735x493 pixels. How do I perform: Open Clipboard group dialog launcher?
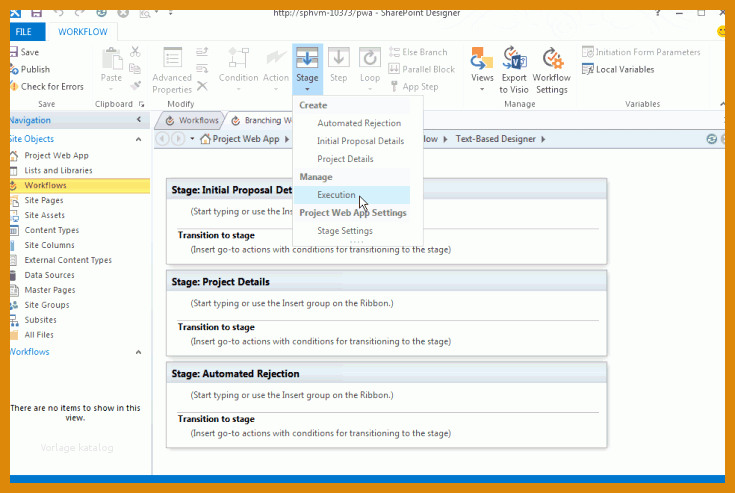click(141, 104)
